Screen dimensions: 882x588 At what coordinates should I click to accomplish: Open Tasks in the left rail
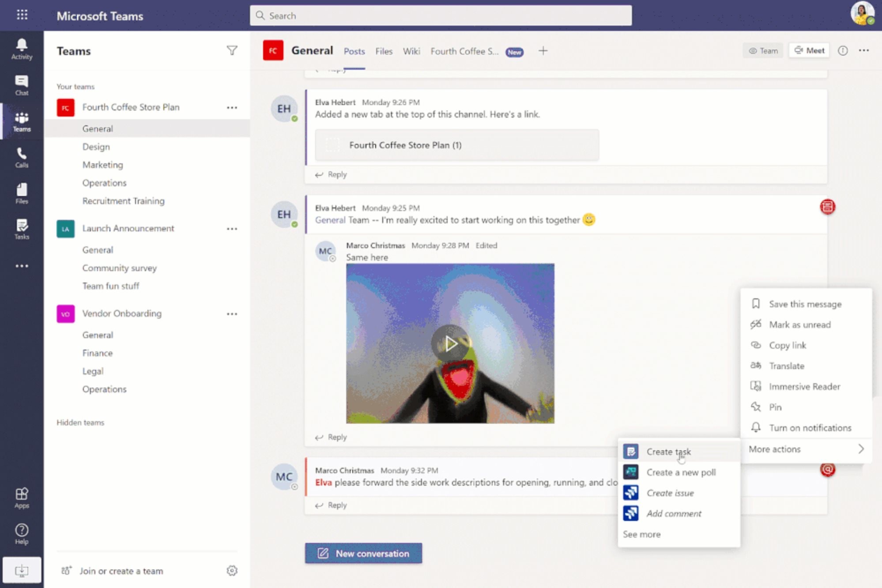click(22, 230)
